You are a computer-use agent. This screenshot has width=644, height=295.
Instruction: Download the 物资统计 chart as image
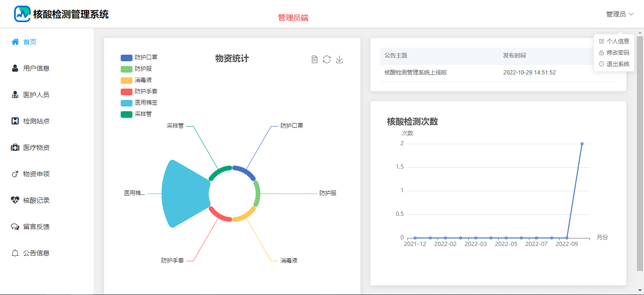339,59
